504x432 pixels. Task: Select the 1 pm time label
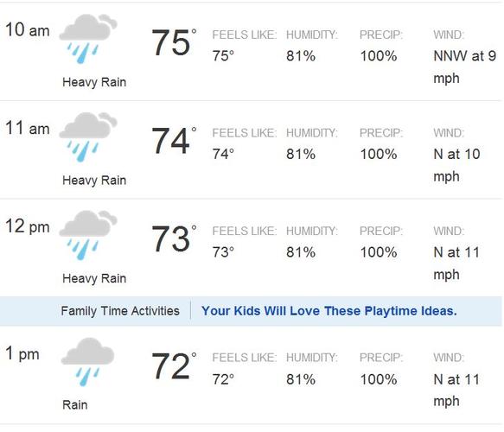click(x=22, y=353)
